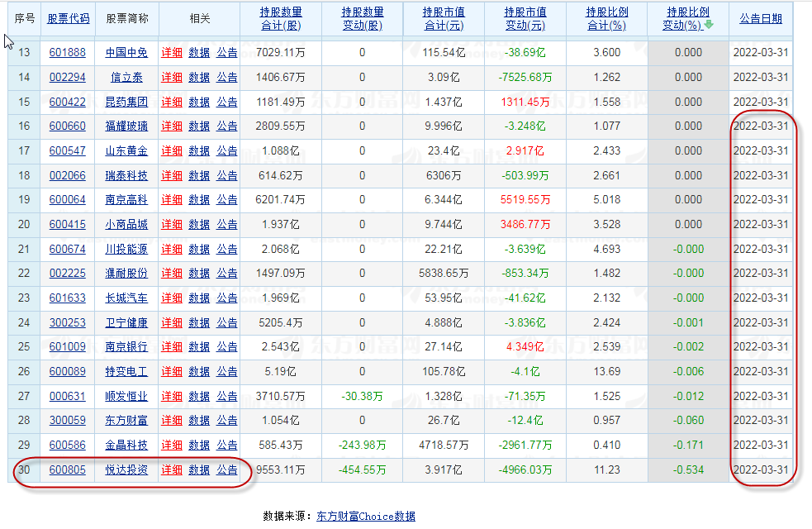Open 公告 for 顺发恒业
This screenshot has height=529, width=812.
pyautogui.click(x=227, y=397)
